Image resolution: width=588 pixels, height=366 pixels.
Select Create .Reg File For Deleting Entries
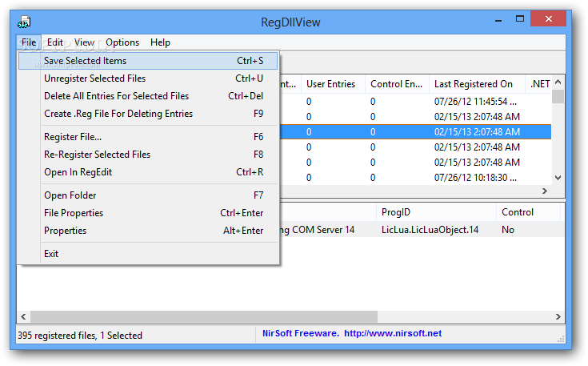tap(148, 114)
